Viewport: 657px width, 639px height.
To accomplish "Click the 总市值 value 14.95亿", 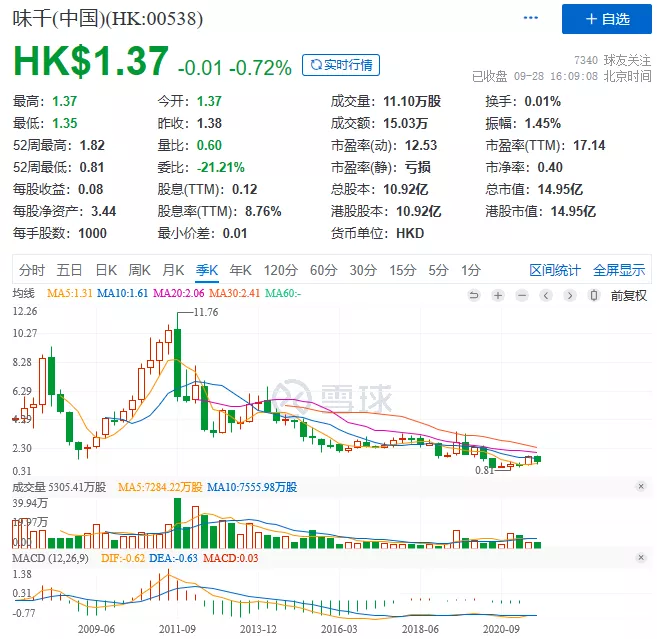I will pyautogui.click(x=560, y=189).
